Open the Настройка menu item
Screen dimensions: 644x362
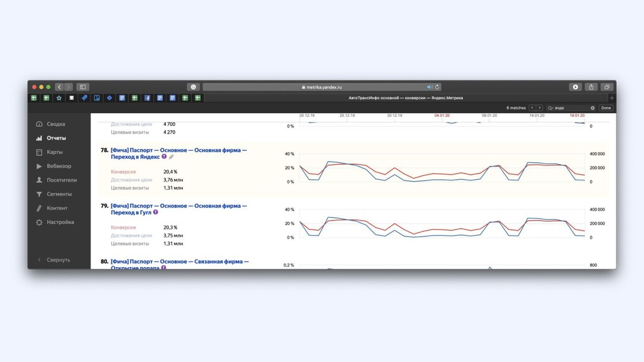[x=60, y=222]
